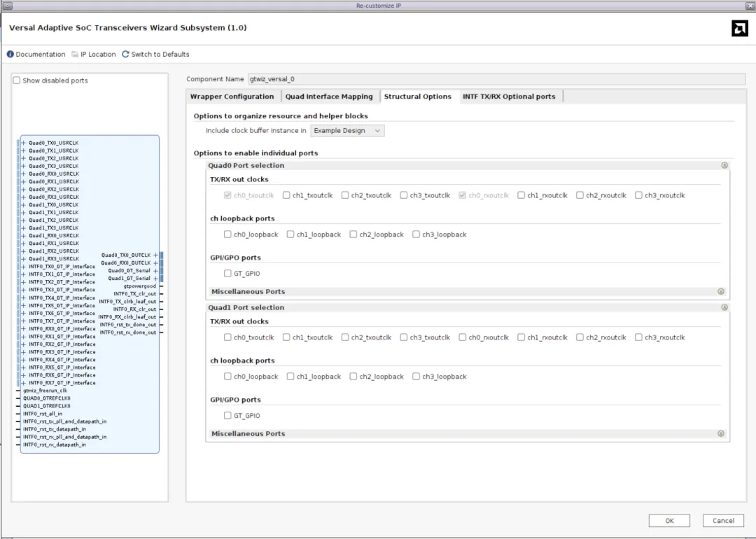Screen dimensions: 756x539
Task: Expand plus icon beside Quad0_RX0_USRCLK port
Action: [x=23, y=174]
